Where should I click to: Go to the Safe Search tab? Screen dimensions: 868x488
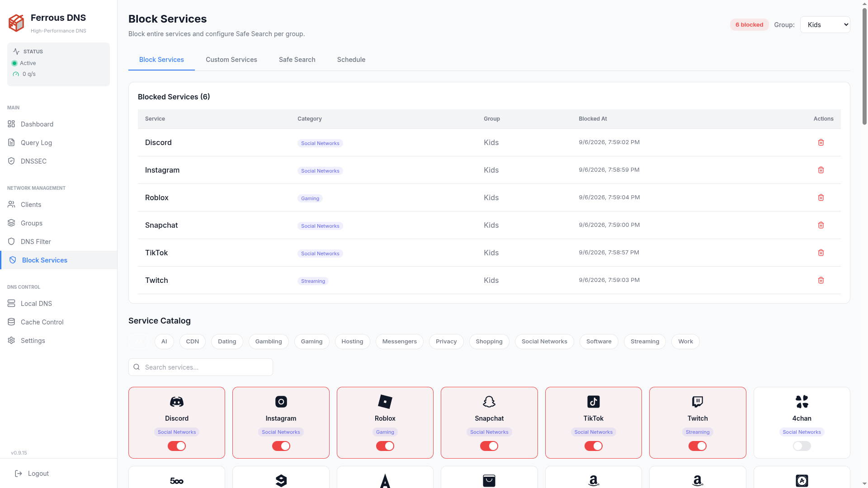(297, 60)
